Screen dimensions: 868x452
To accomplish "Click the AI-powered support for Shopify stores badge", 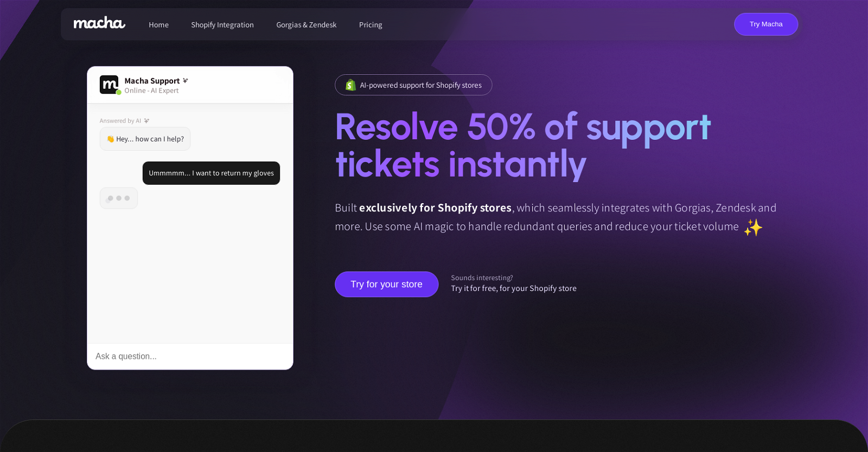I will point(413,85).
